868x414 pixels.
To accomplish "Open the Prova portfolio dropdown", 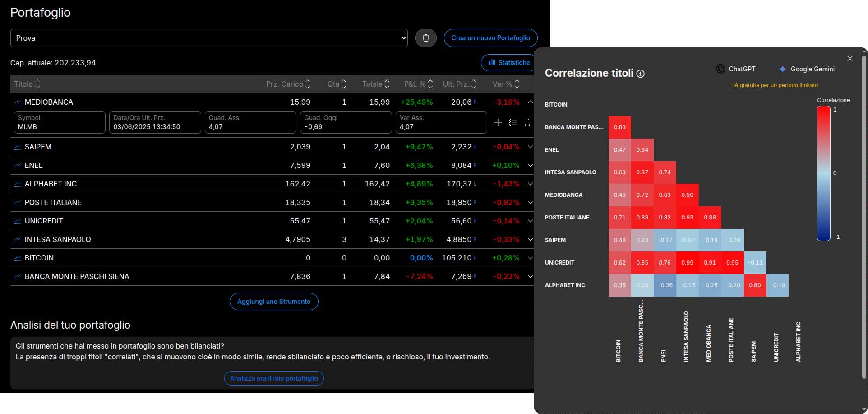I will tap(209, 38).
